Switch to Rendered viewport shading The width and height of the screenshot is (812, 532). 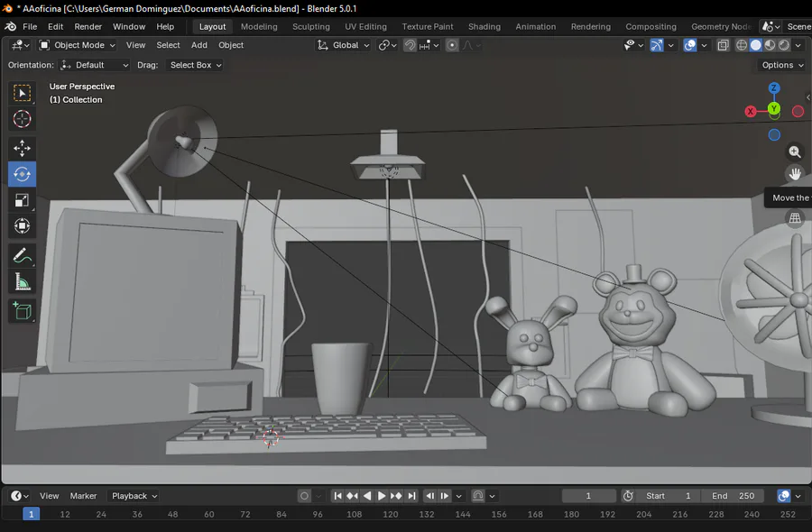784,45
